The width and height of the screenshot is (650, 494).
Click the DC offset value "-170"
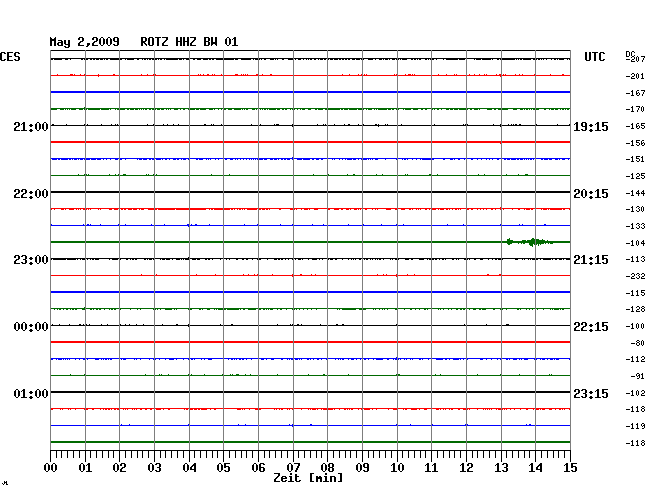(x=635, y=109)
